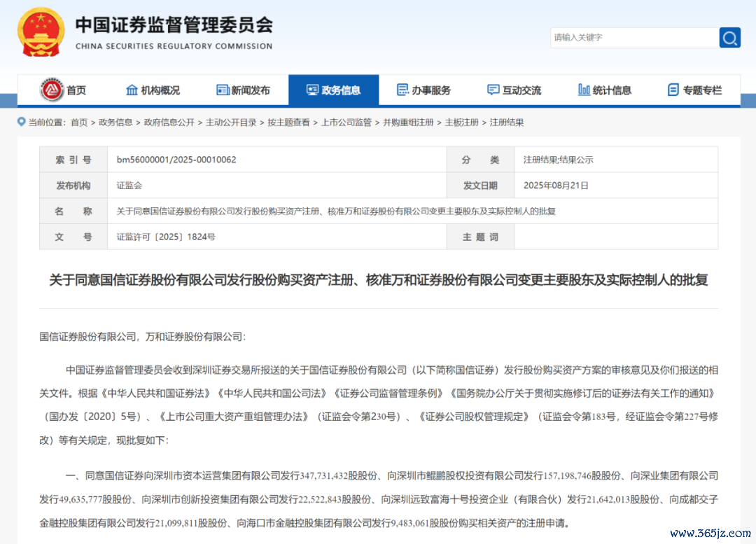Click the document name text in 名称 row
Viewport: 756px width, 544px height.
click(336, 211)
